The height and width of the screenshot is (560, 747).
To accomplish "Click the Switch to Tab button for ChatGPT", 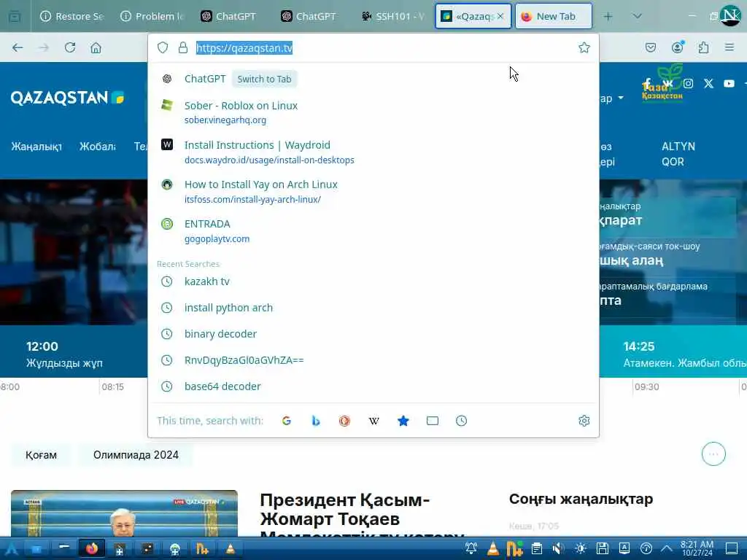I will pyautogui.click(x=264, y=79).
